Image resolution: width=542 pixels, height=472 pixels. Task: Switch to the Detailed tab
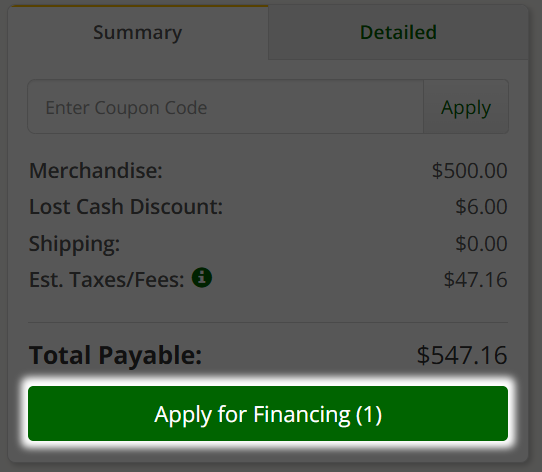click(398, 33)
